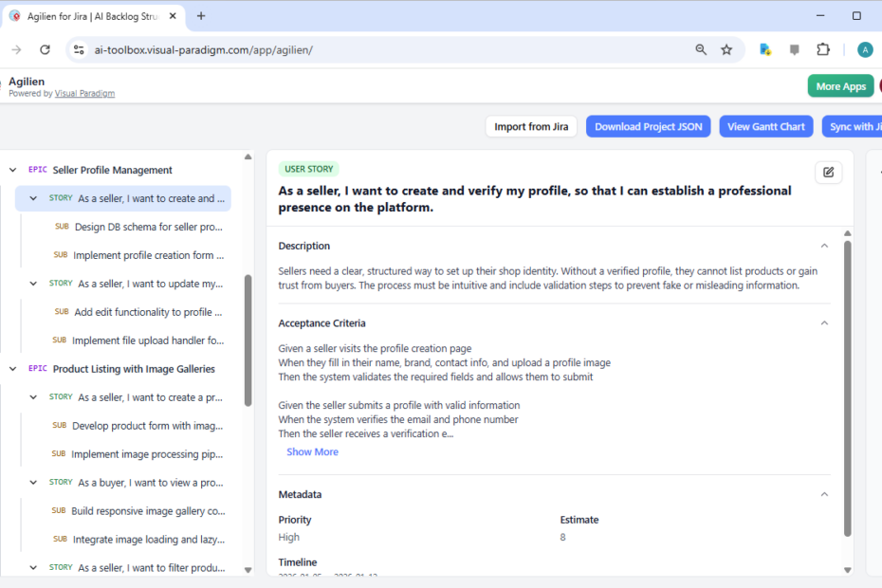Click Download Project JSON button
Image resolution: width=882 pixels, height=588 pixels.
[x=649, y=127]
